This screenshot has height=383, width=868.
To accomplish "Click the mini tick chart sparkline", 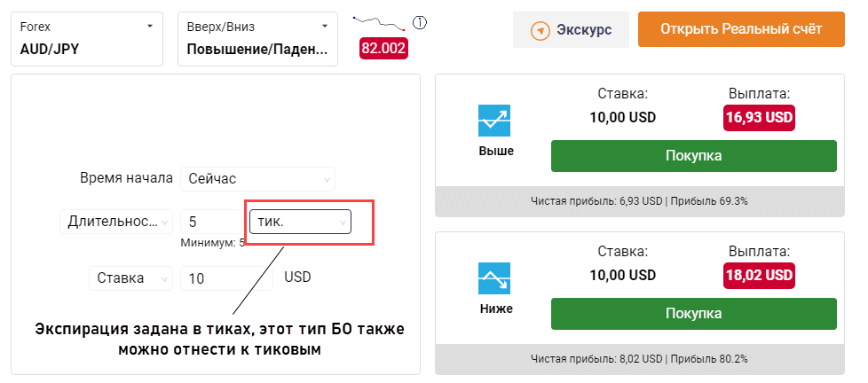I will (379, 23).
